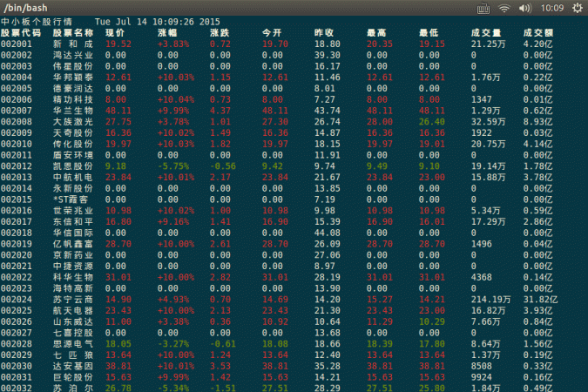Click stock name 华邦颖泰
588x392 pixels.
(73, 78)
